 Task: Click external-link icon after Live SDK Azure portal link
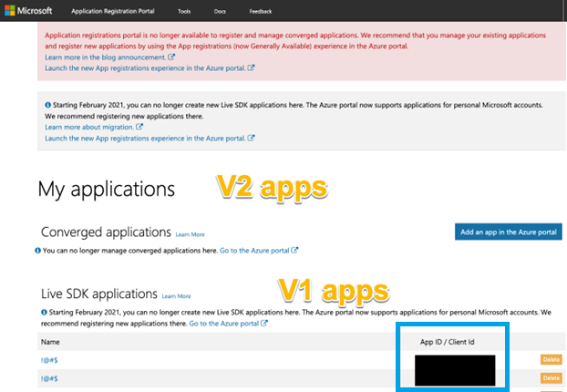(264, 323)
